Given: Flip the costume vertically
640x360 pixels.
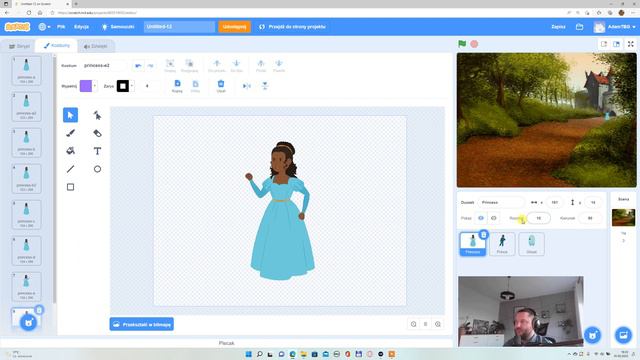Looking at the screenshot, I should (x=264, y=86).
